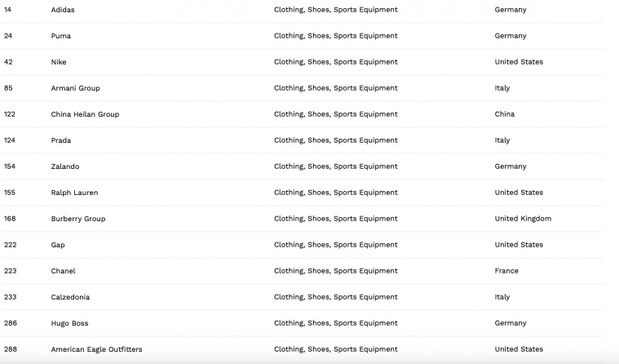The height and width of the screenshot is (364, 619).
Task: Click Germany in the Zalando row
Action: tap(510, 167)
